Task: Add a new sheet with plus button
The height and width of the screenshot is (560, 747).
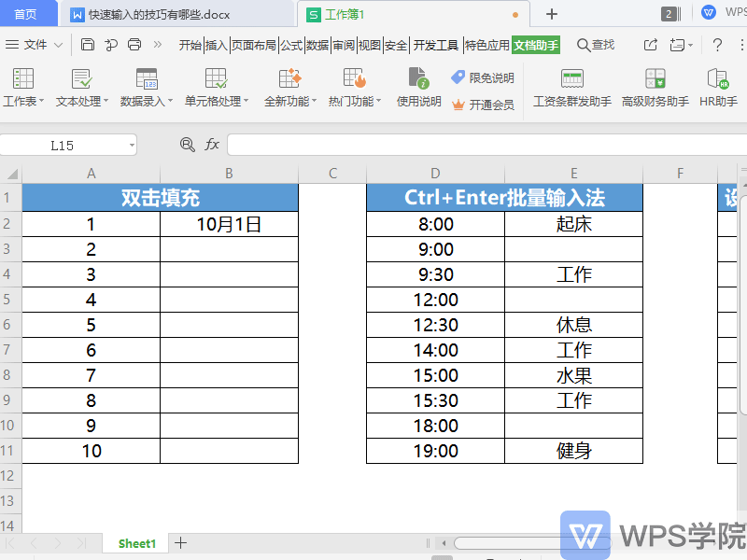Action: click(181, 542)
